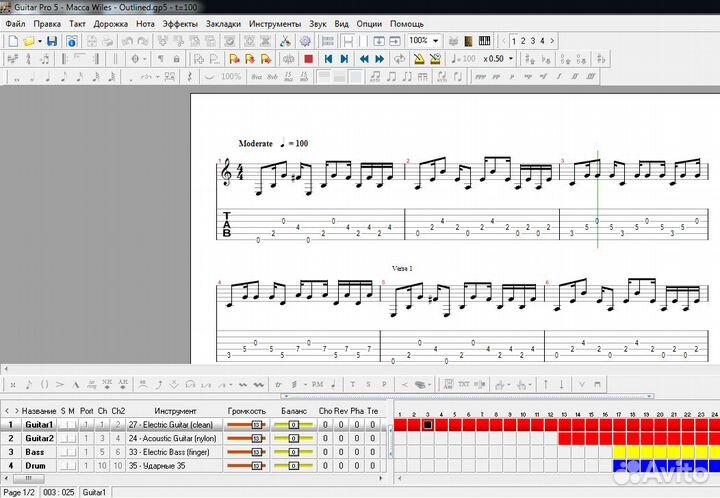Click the red Stop playback button

point(309,59)
